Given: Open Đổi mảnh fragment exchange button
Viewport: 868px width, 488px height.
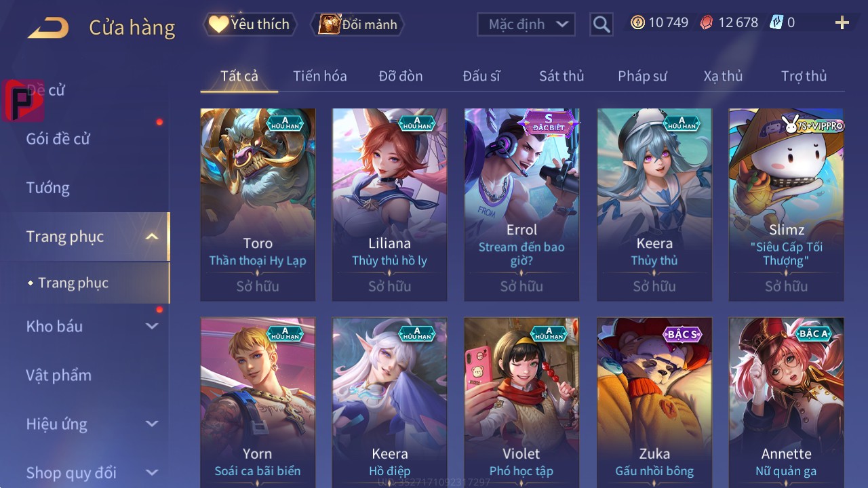Looking at the screenshot, I should click(357, 24).
